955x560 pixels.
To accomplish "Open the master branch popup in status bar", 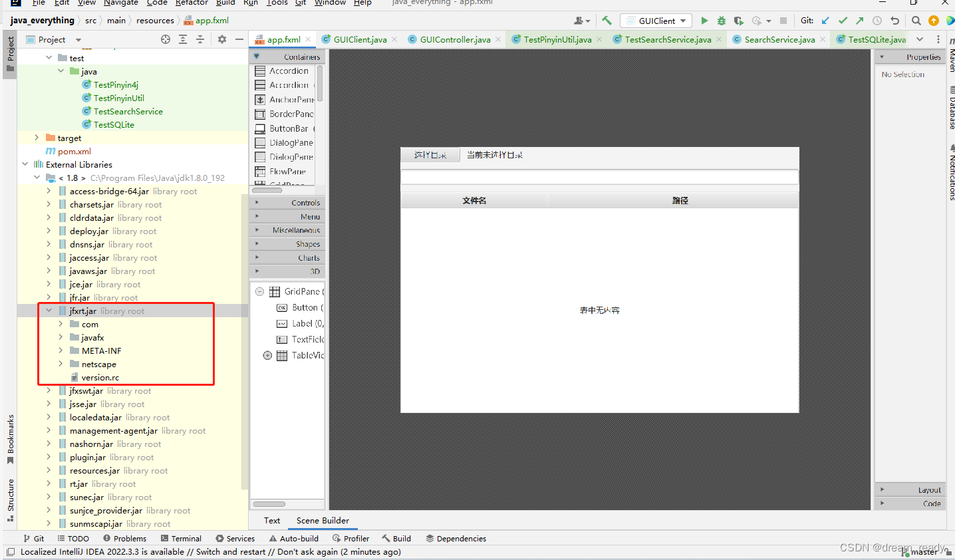I will click(x=924, y=551).
